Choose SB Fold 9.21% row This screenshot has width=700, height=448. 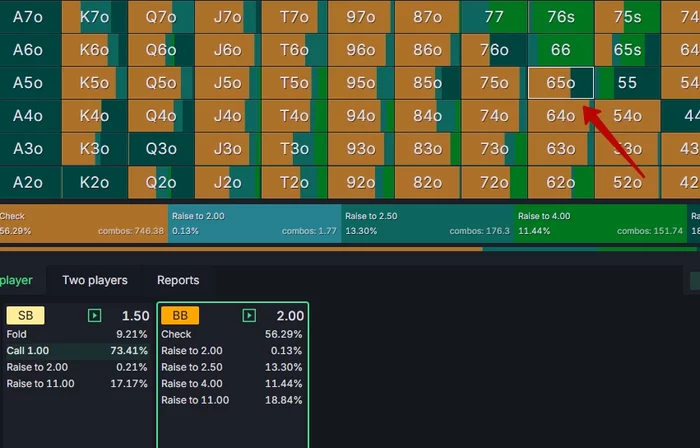pos(77,334)
